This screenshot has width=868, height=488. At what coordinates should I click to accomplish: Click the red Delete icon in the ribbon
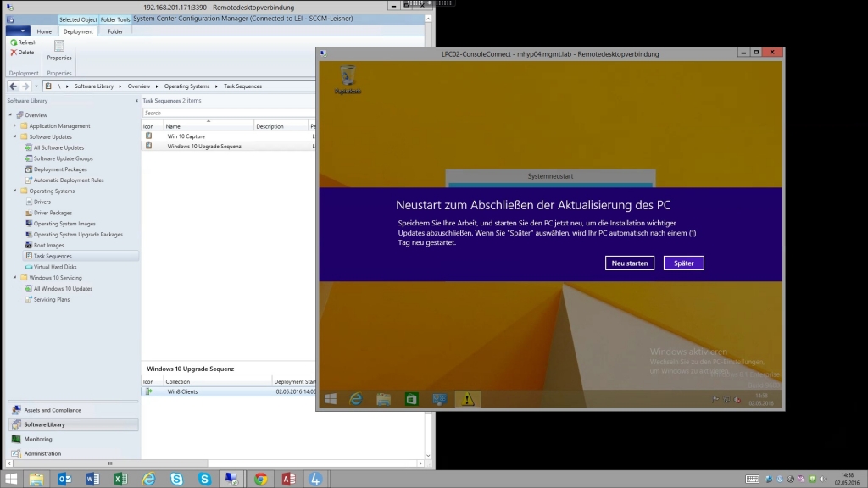pos(14,52)
